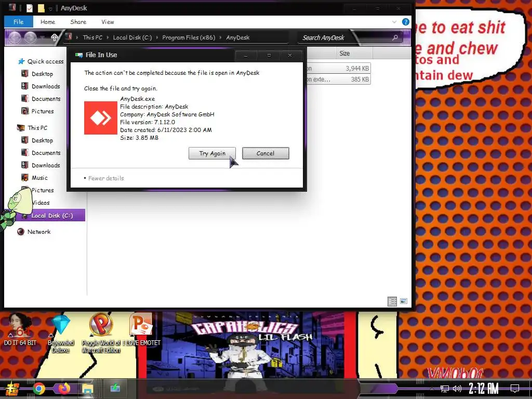
Task: Select Network in navigation pane
Action: [x=38, y=232]
